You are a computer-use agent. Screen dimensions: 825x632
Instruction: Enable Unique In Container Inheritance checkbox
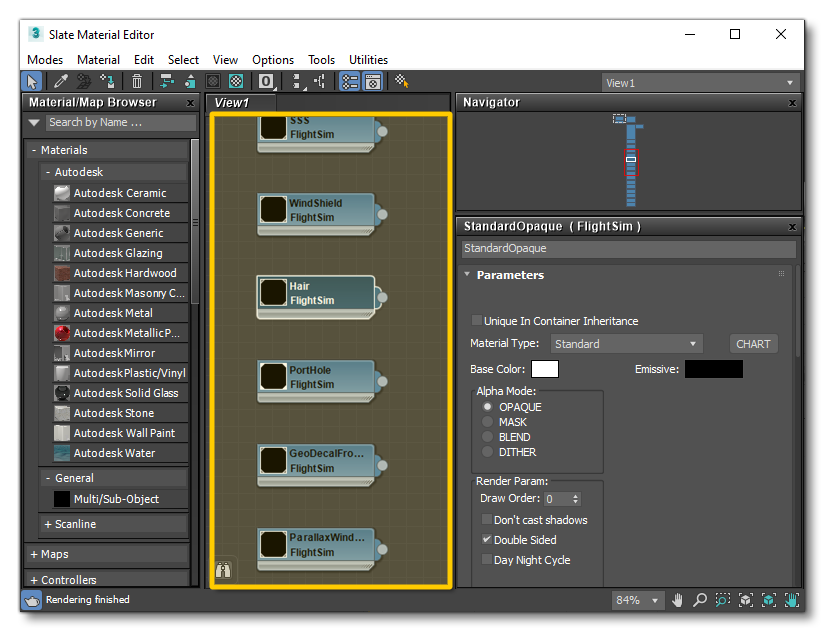[x=477, y=321]
